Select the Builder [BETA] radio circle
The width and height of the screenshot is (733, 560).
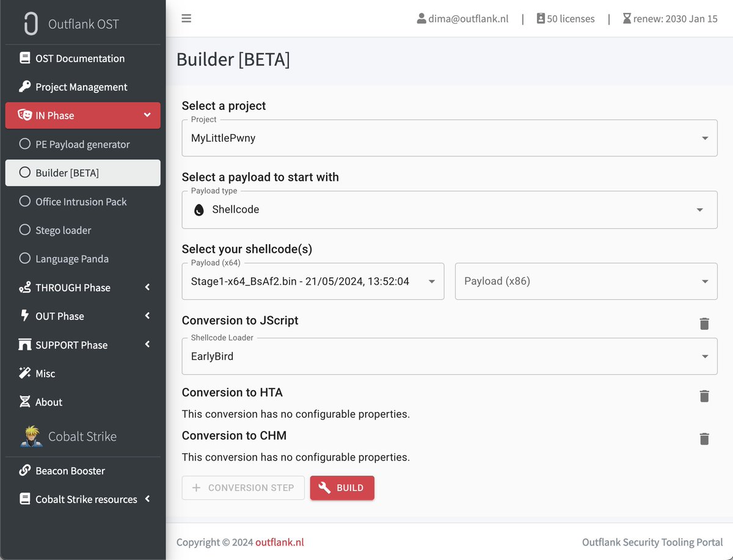(24, 173)
